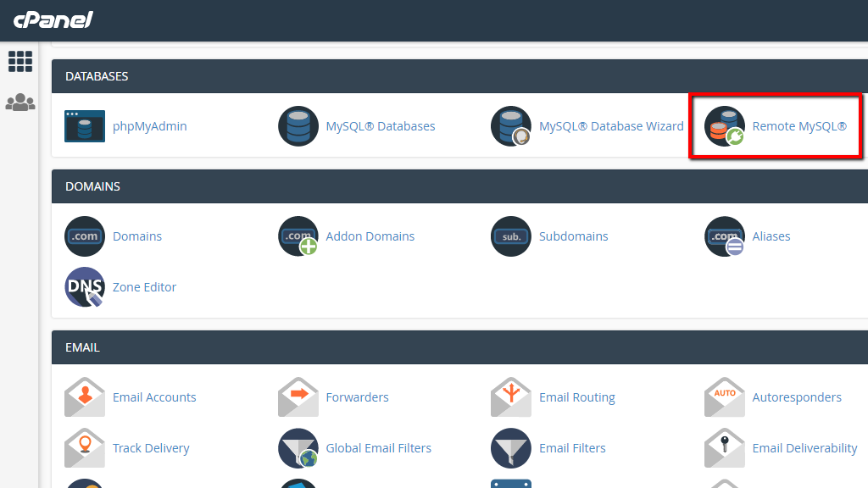The height and width of the screenshot is (488, 868).
Task: Open the highlighted Remote MySQL tool
Action: point(725,125)
